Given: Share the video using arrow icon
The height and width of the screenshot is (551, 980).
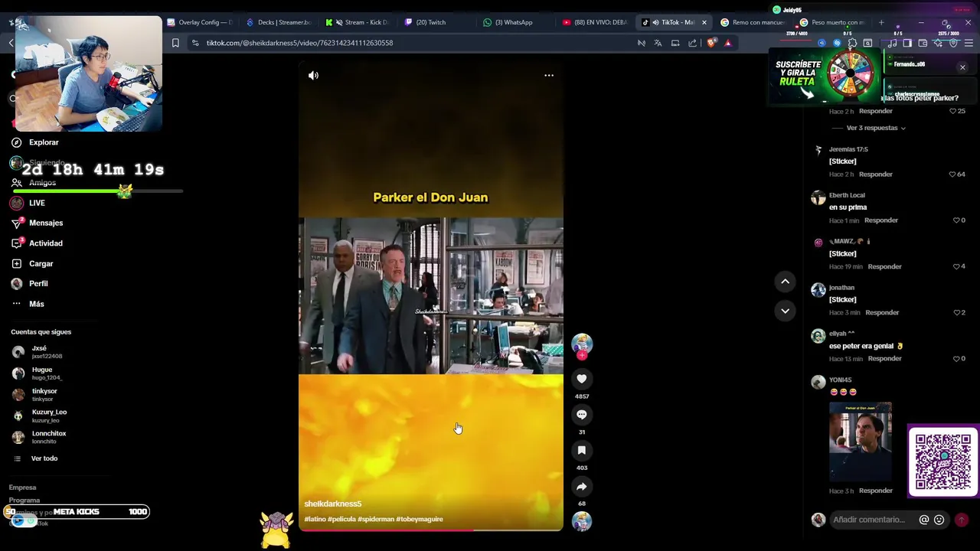Looking at the screenshot, I should [582, 487].
